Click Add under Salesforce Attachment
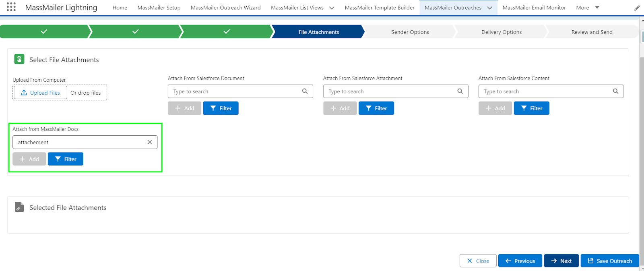644x271 pixels. coord(340,108)
